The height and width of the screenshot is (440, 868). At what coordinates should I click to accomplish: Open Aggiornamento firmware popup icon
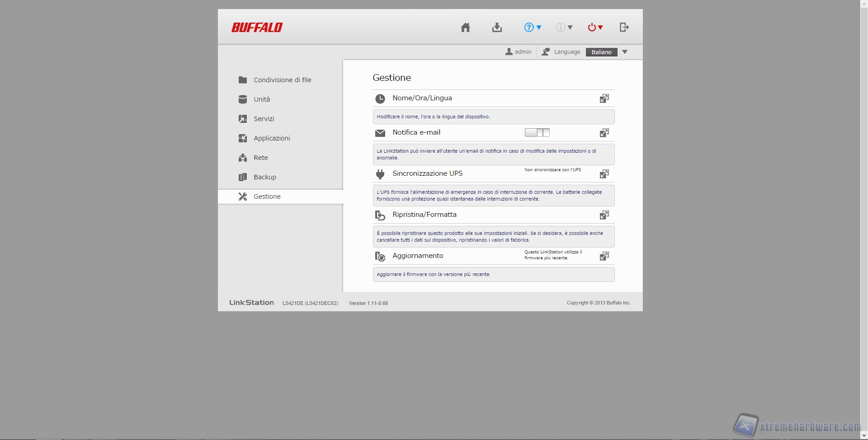coord(604,256)
